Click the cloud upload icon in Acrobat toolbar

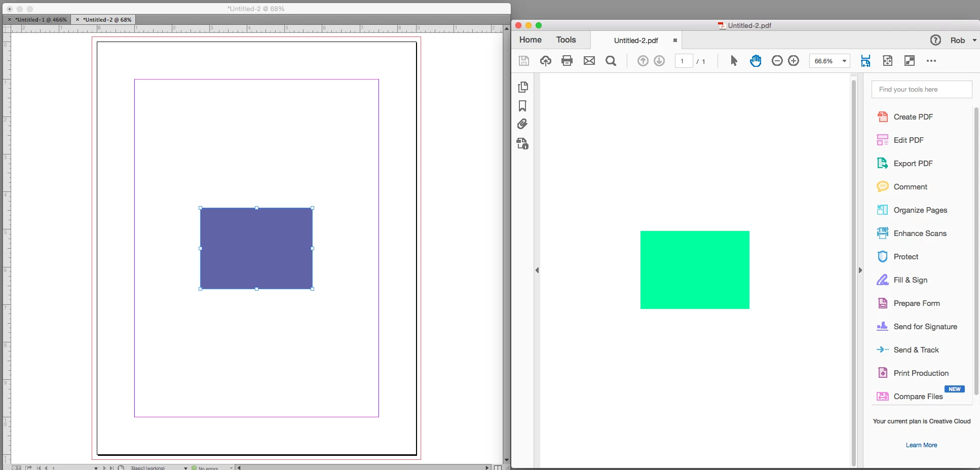[546, 61]
